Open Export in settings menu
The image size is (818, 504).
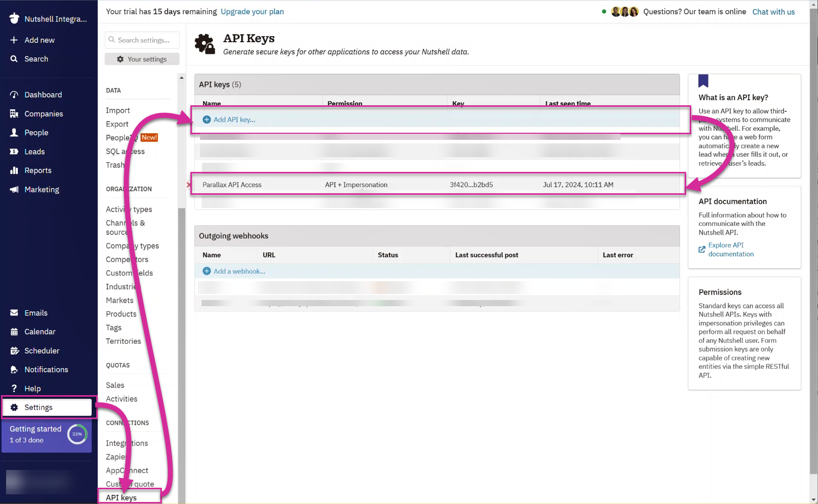(x=117, y=124)
